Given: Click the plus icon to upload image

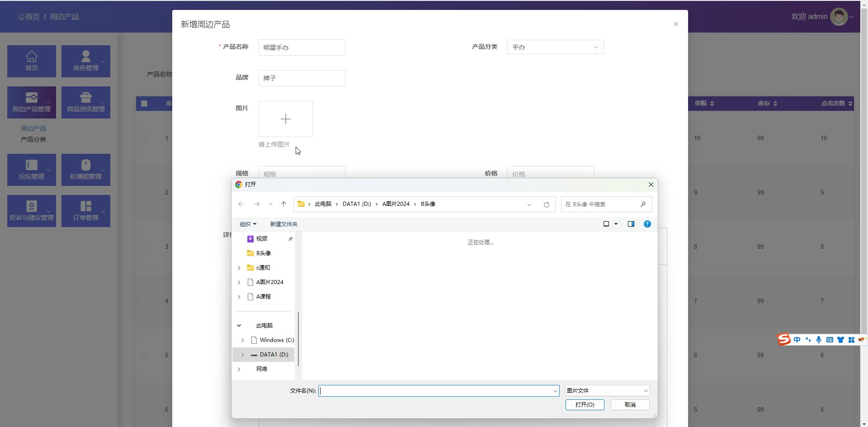Looking at the screenshot, I should [x=285, y=119].
